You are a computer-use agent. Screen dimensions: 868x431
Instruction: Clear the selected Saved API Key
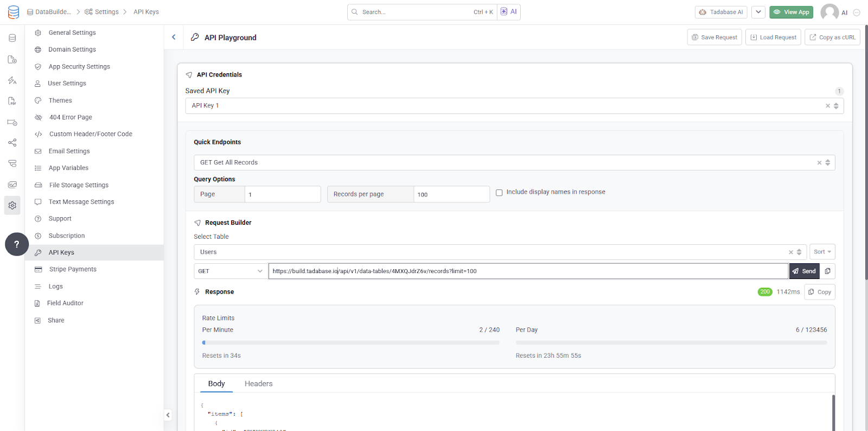(828, 106)
